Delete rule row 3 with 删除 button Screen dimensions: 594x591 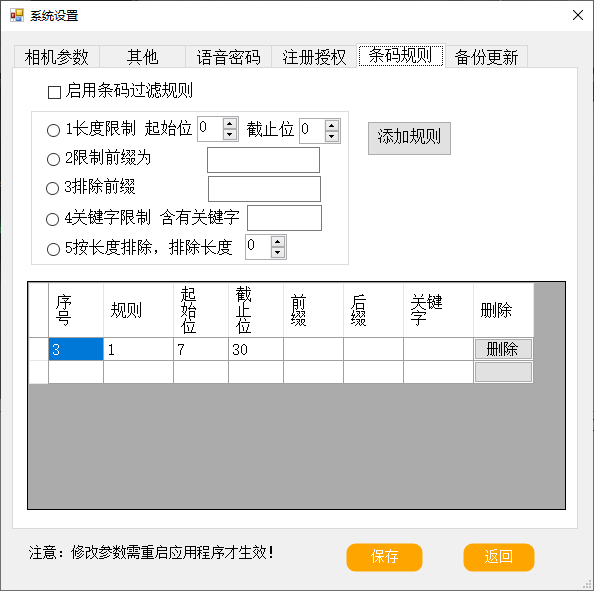point(503,349)
